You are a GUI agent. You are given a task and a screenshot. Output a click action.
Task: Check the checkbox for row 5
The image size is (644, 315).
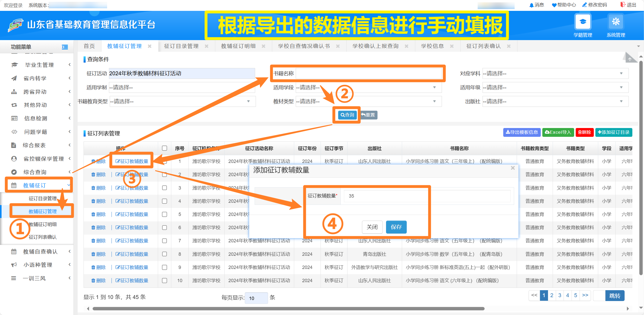click(164, 214)
